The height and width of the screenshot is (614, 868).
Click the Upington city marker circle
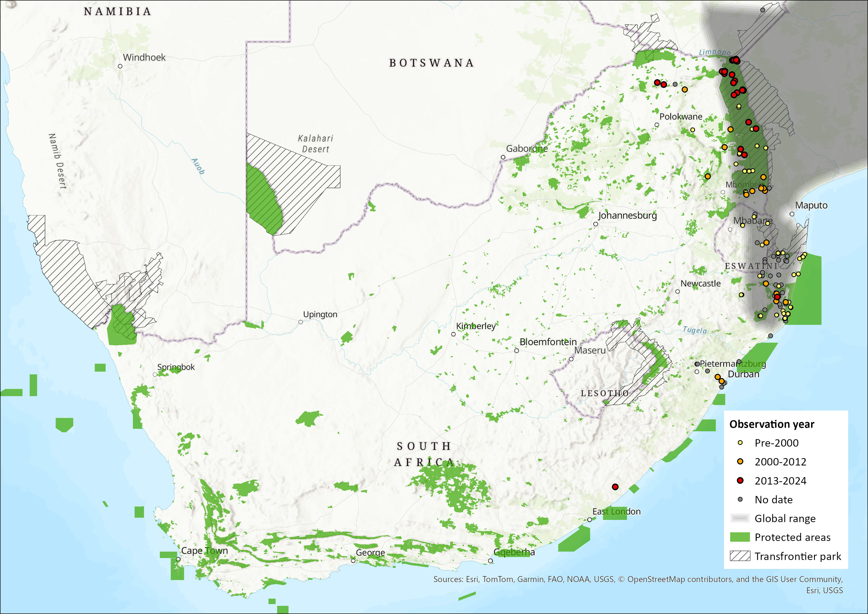coord(301,322)
